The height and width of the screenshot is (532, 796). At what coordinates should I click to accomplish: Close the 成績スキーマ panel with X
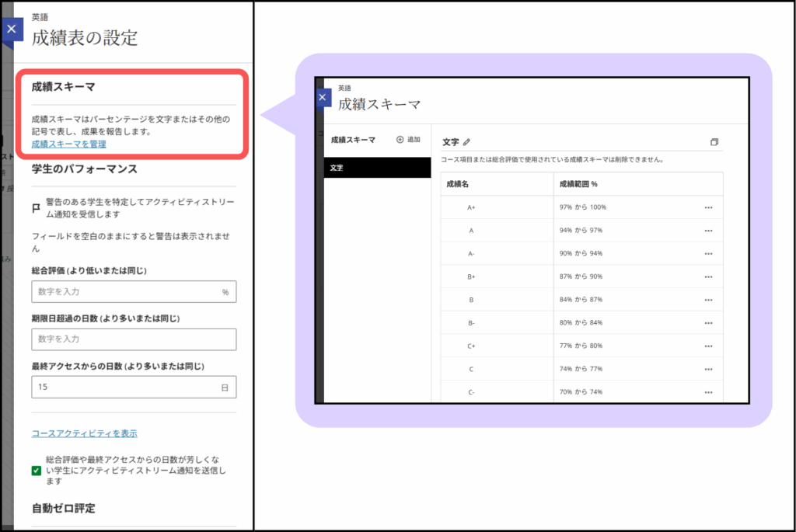pos(322,98)
